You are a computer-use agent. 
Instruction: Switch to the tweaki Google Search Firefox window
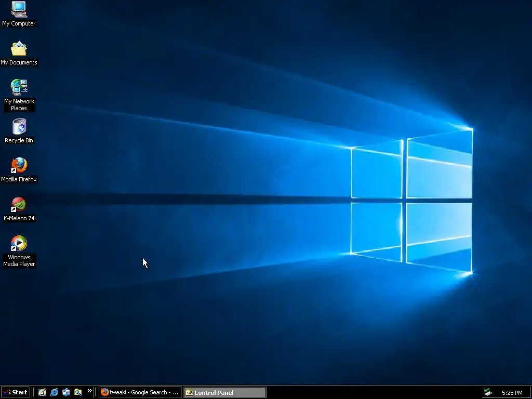click(140, 392)
